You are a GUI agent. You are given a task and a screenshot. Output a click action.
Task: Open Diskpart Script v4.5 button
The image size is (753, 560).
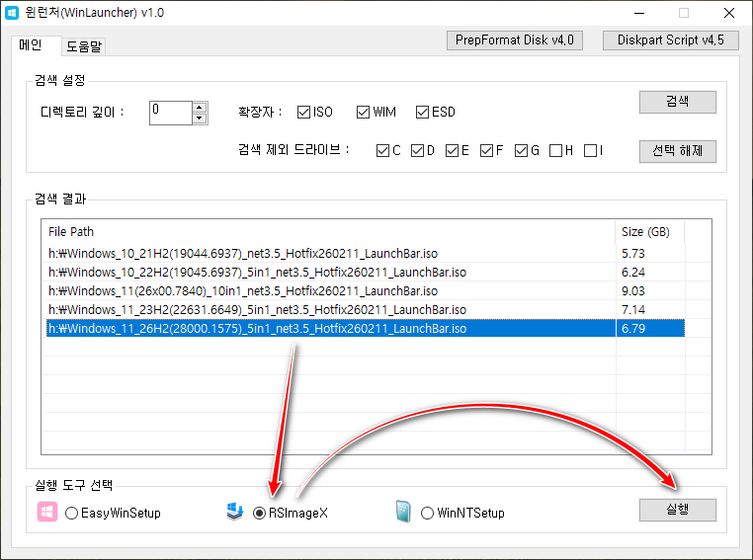click(670, 40)
